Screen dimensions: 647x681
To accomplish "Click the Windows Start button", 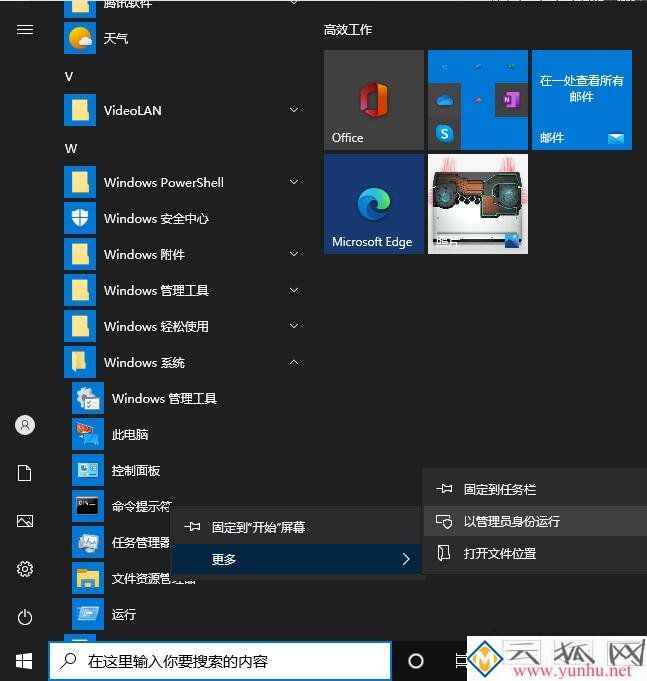I will 24,661.
